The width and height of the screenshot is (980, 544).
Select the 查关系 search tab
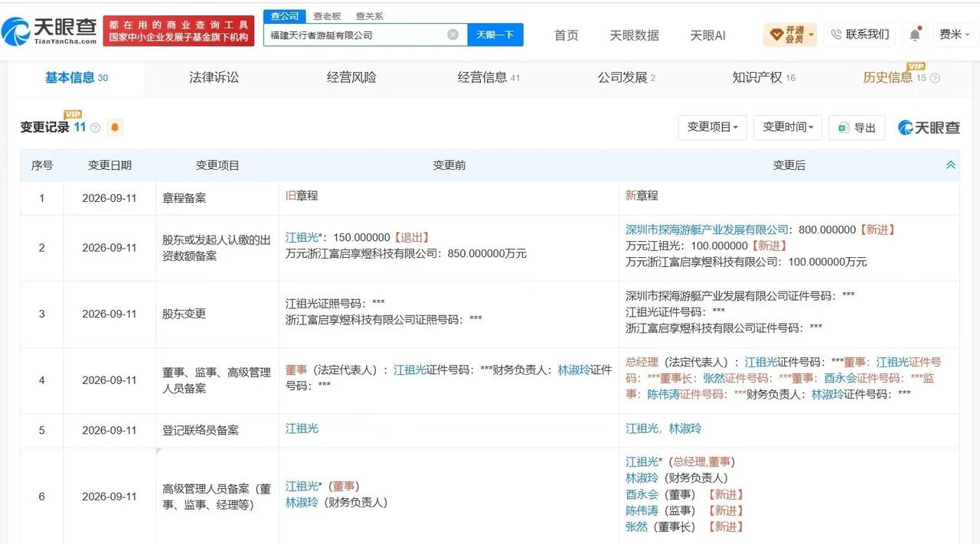click(x=369, y=16)
